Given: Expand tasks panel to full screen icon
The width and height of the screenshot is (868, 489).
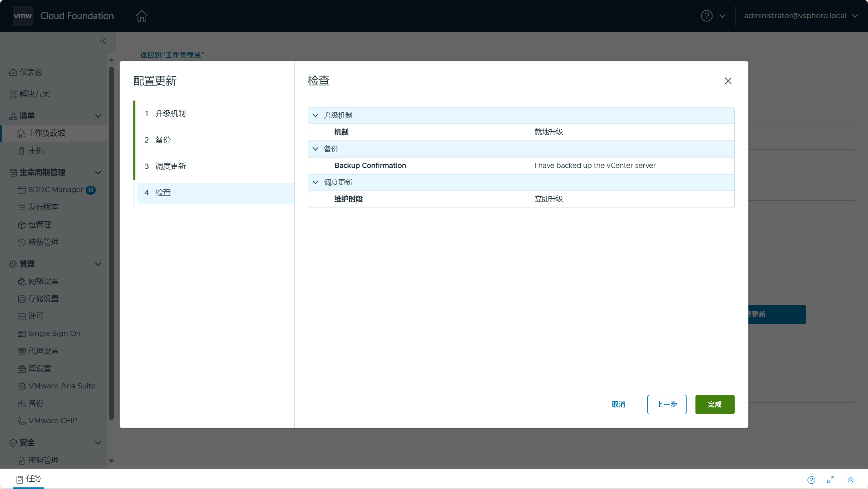Looking at the screenshot, I should click(x=831, y=480).
